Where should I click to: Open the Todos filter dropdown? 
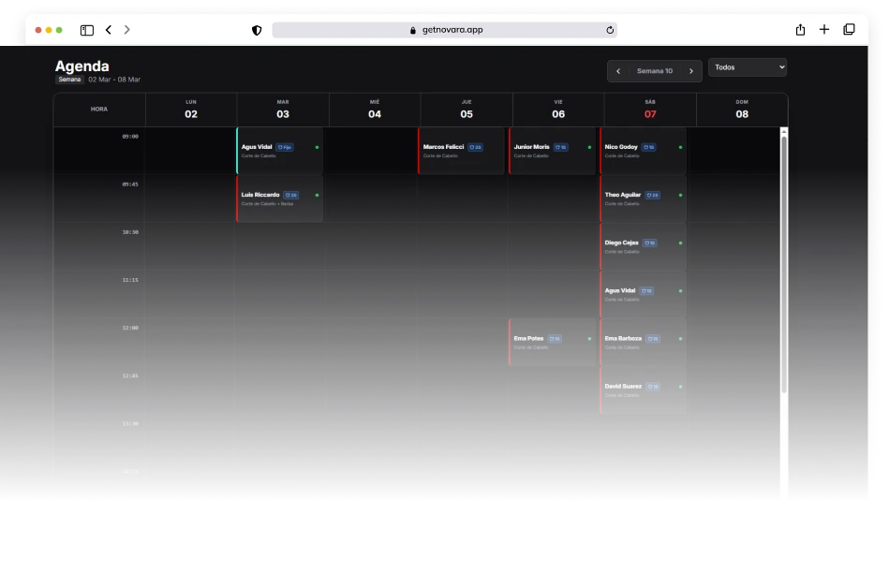click(747, 67)
